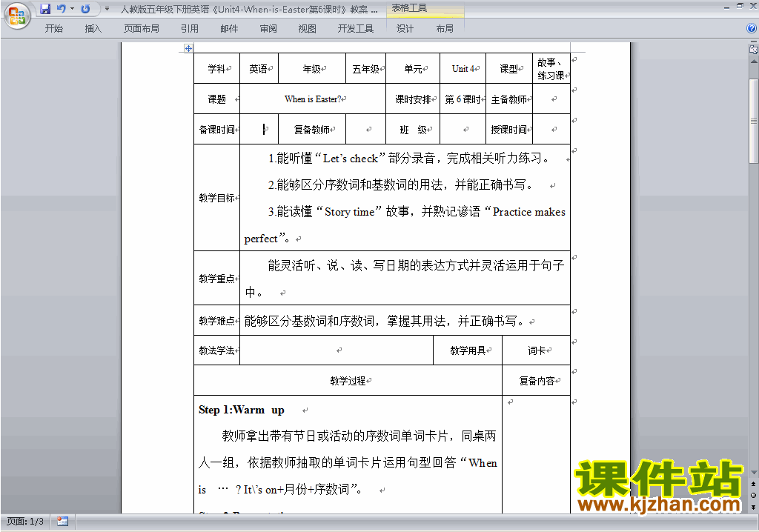Screen dimensions: 759x532
Task: Open the 开发工具 tab
Action: 356,29
